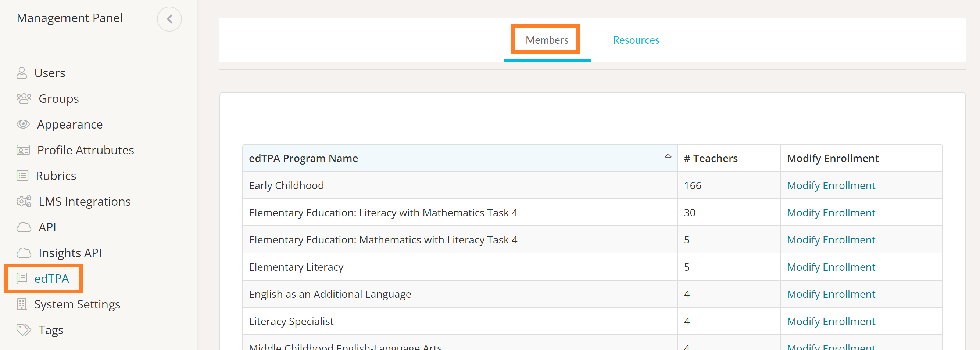Click the # Teachers column header

tap(710, 158)
